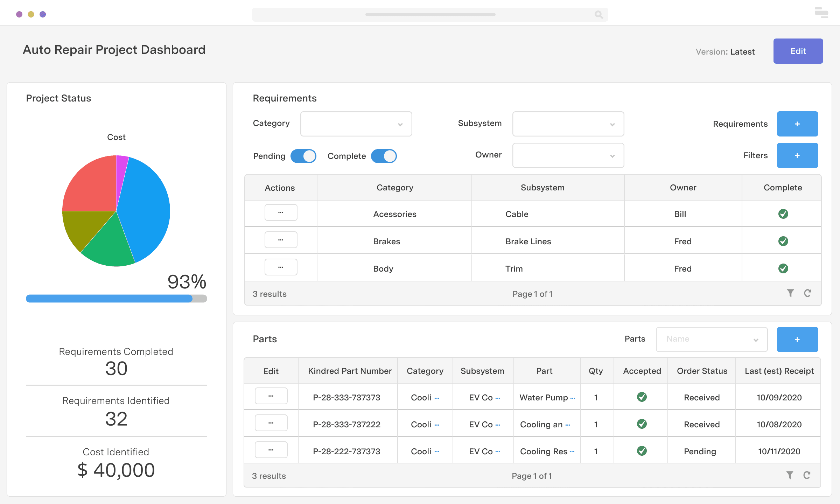Click the green Complete checkmark for Brakes row
The image size is (840, 504).
tap(784, 241)
